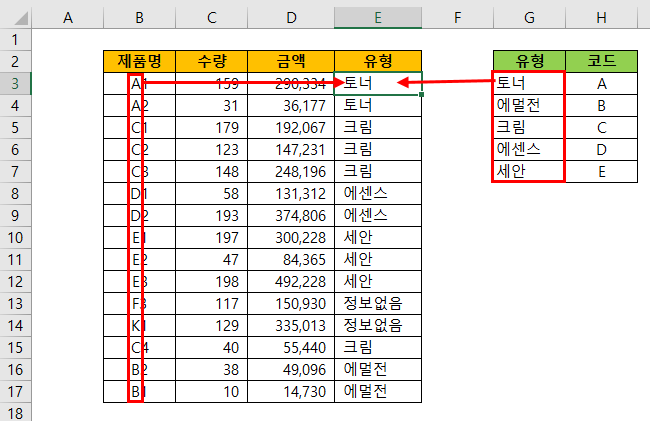Viewport: 650px width, 421px height.
Task: Select column F header
Action: click(458, 18)
